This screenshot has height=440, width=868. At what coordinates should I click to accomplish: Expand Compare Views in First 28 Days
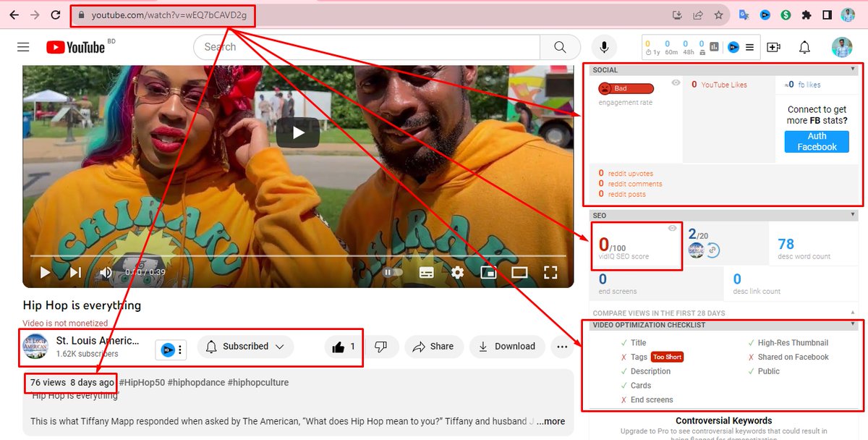pos(854,313)
